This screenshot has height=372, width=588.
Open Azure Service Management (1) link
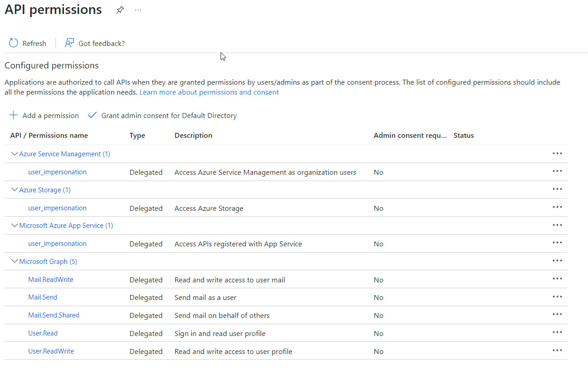point(65,154)
